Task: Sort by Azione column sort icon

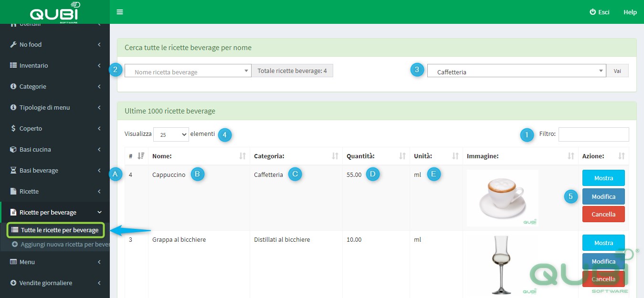Action: coord(622,156)
